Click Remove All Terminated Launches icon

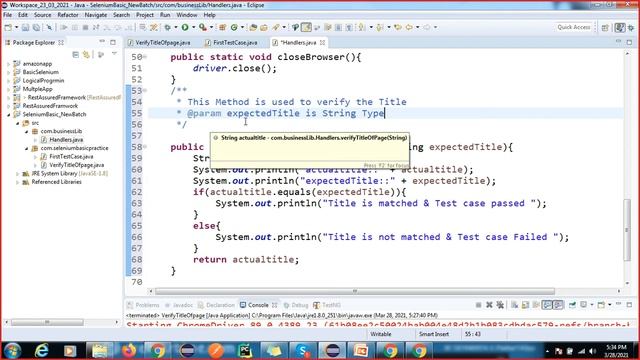500,305
